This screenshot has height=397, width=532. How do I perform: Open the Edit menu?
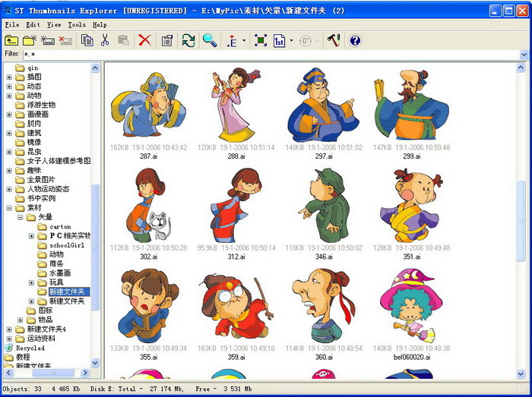[33, 25]
